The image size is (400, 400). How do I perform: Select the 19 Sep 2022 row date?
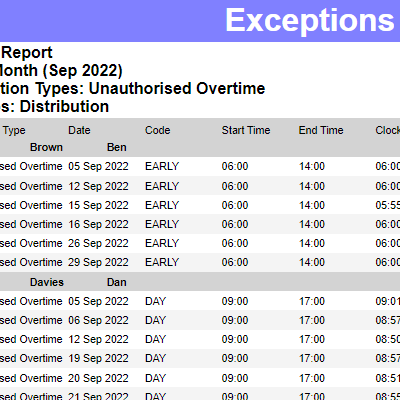click(98, 358)
